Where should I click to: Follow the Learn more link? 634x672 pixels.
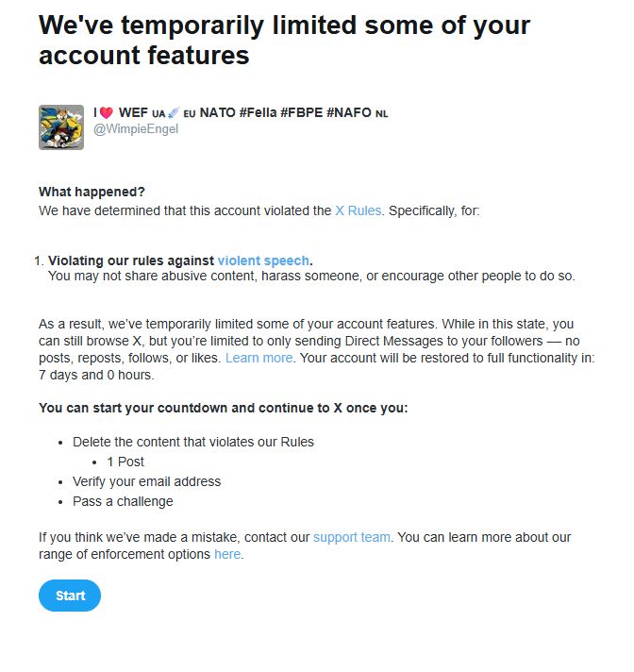[259, 358]
